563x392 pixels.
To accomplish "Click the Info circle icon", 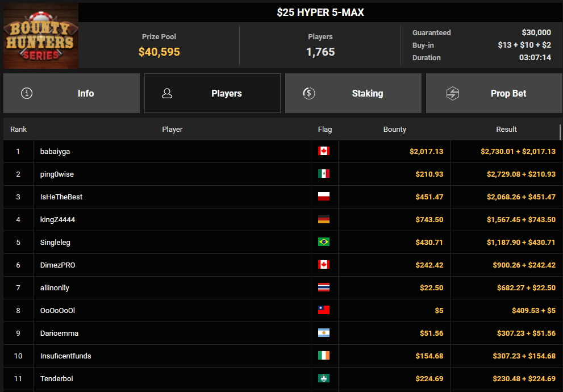I will click(27, 93).
